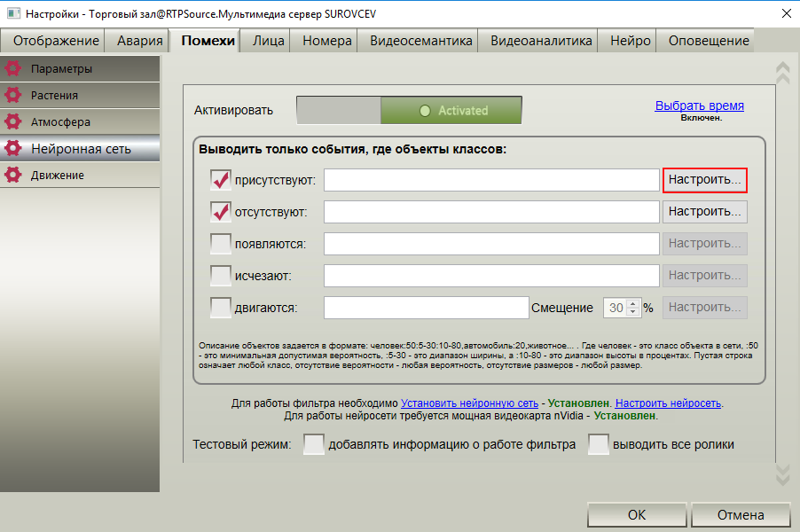The height and width of the screenshot is (532, 800).
Task: Click the gear icon beside Атмосфера
Action: click(12, 121)
